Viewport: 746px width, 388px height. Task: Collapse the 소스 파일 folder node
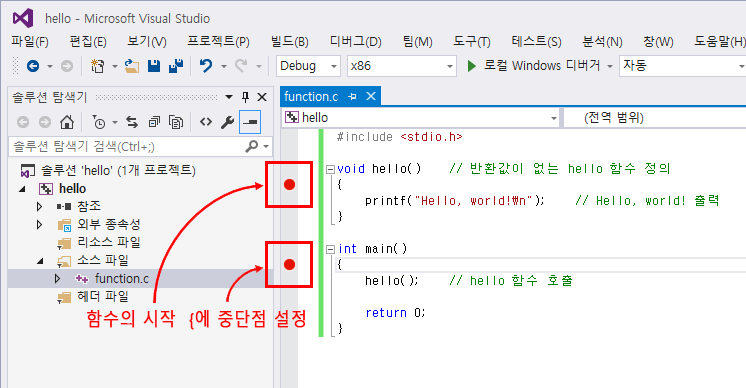[40, 261]
